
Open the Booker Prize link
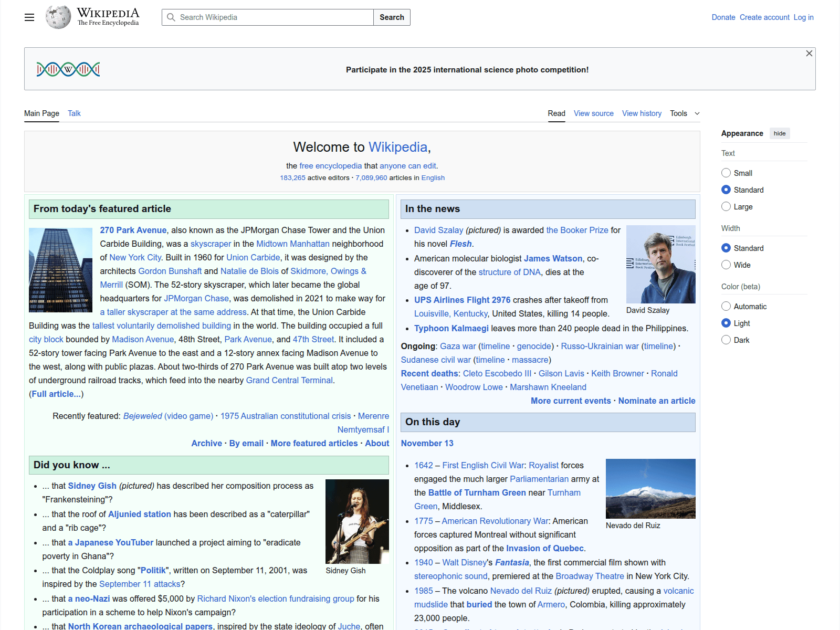pyautogui.click(x=577, y=230)
